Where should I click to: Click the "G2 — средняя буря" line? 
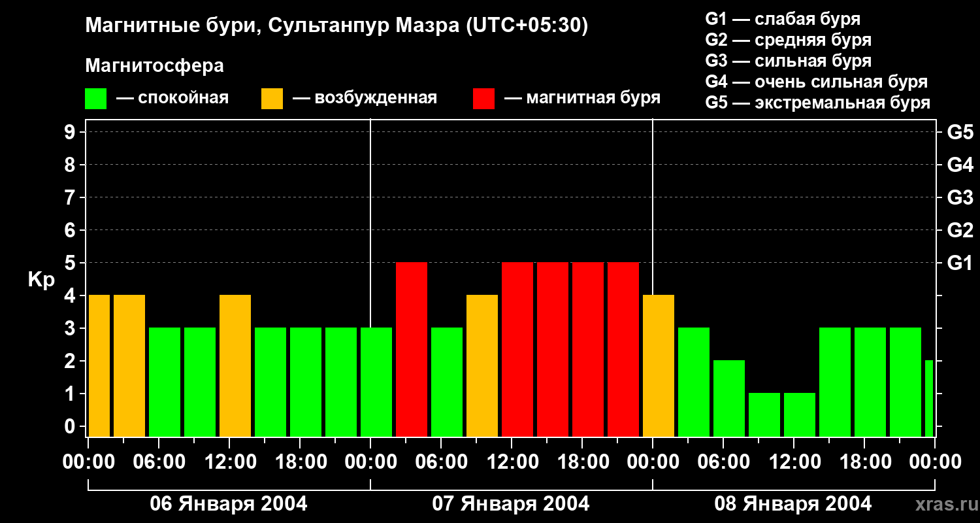(x=789, y=40)
